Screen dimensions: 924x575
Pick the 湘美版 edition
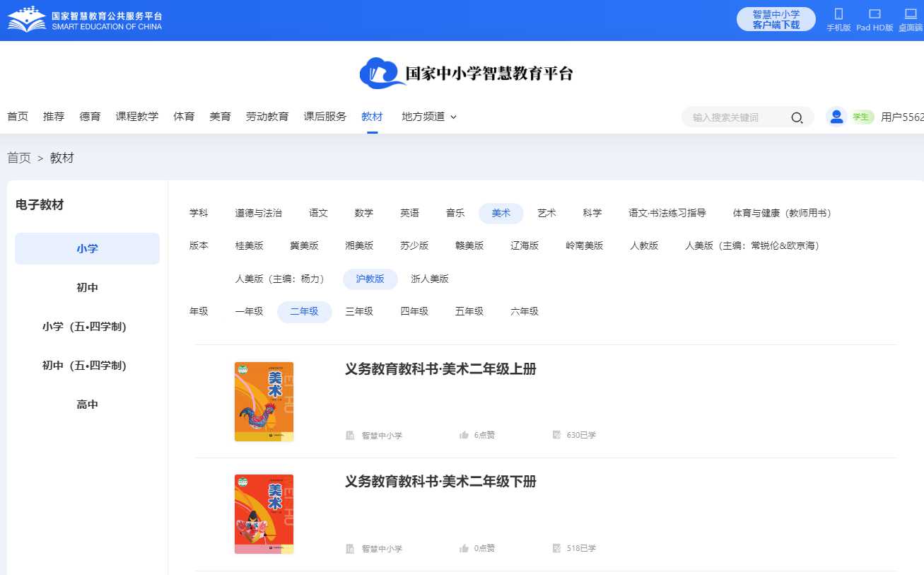point(359,246)
